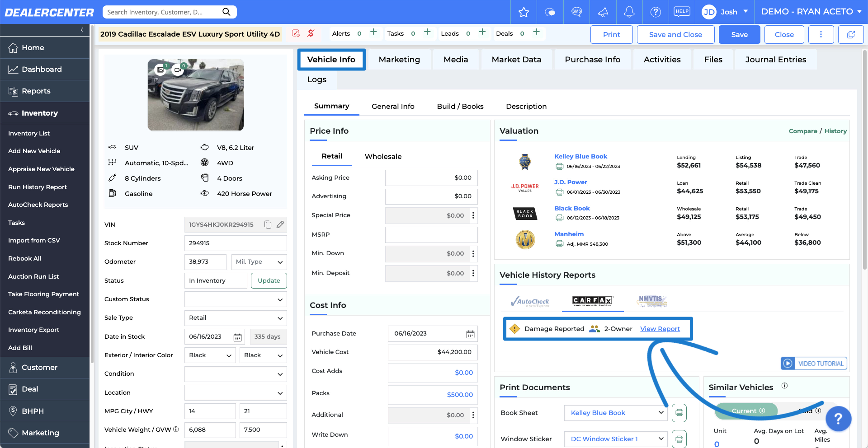Switch to the Media tab

pos(456,60)
